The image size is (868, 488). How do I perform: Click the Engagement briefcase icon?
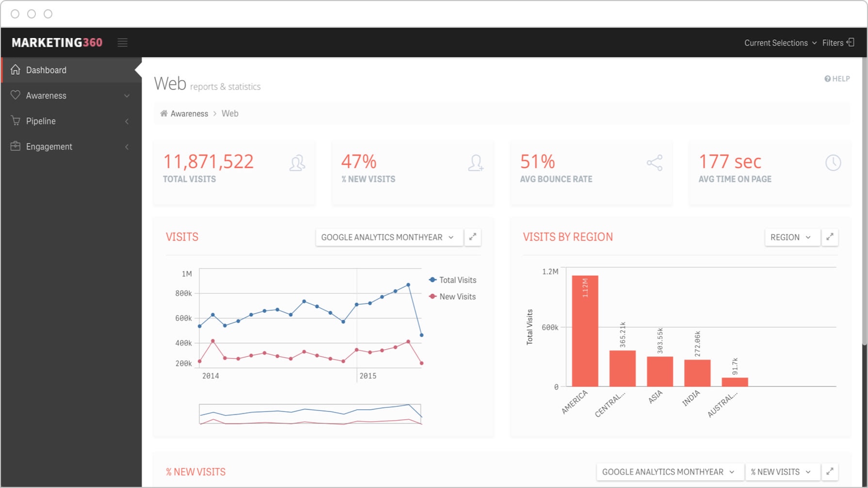point(15,146)
